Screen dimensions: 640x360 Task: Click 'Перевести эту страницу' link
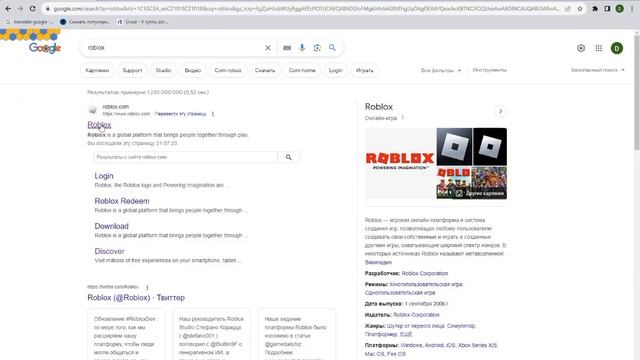pos(181,114)
